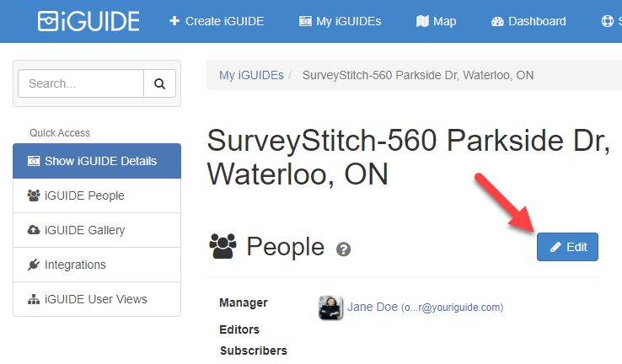Focus the Search input field
This screenshot has width=622, height=364.
pos(81,83)
